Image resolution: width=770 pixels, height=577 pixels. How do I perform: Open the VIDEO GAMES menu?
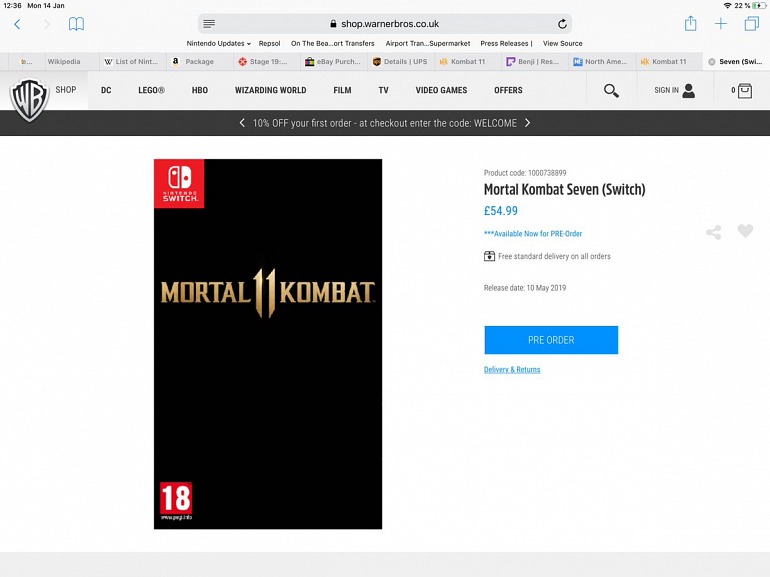point(441,91)
